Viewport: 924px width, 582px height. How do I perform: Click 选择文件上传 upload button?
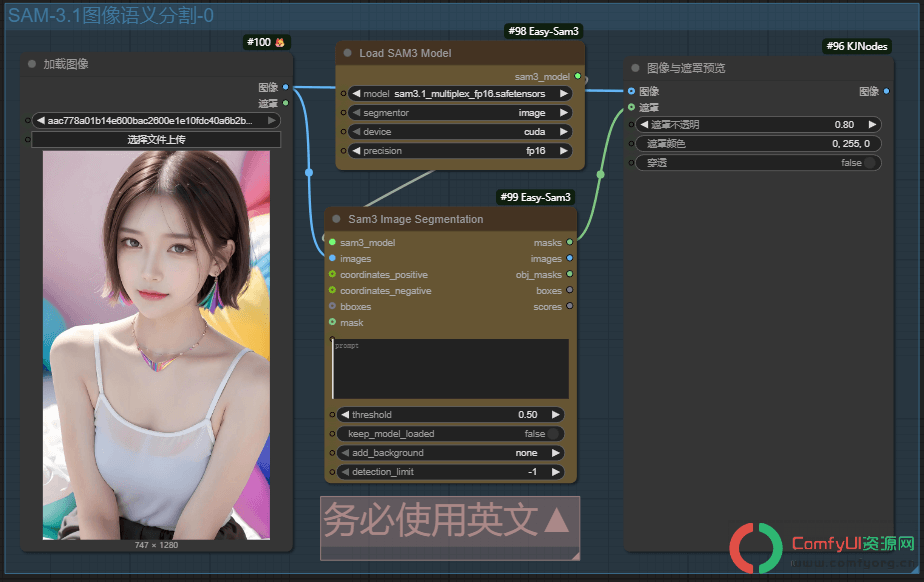coord(156,140)
